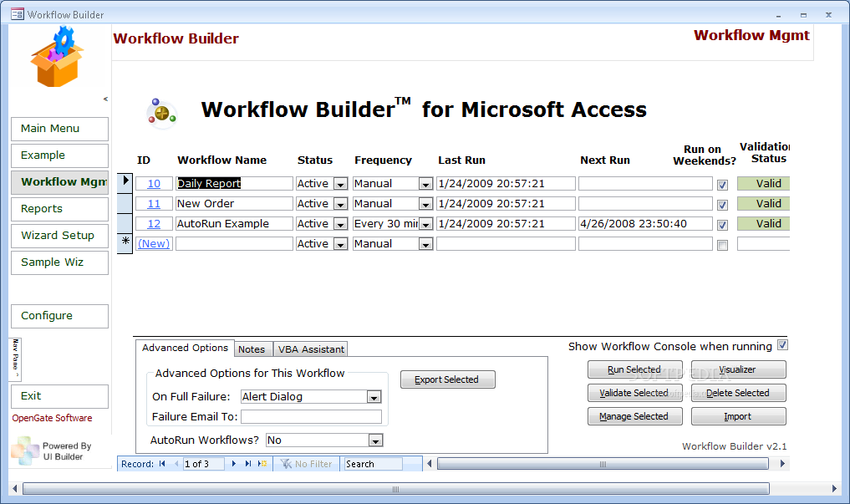
Task: Click the AutoRun Example Next Run field
Action: [645, 223]
